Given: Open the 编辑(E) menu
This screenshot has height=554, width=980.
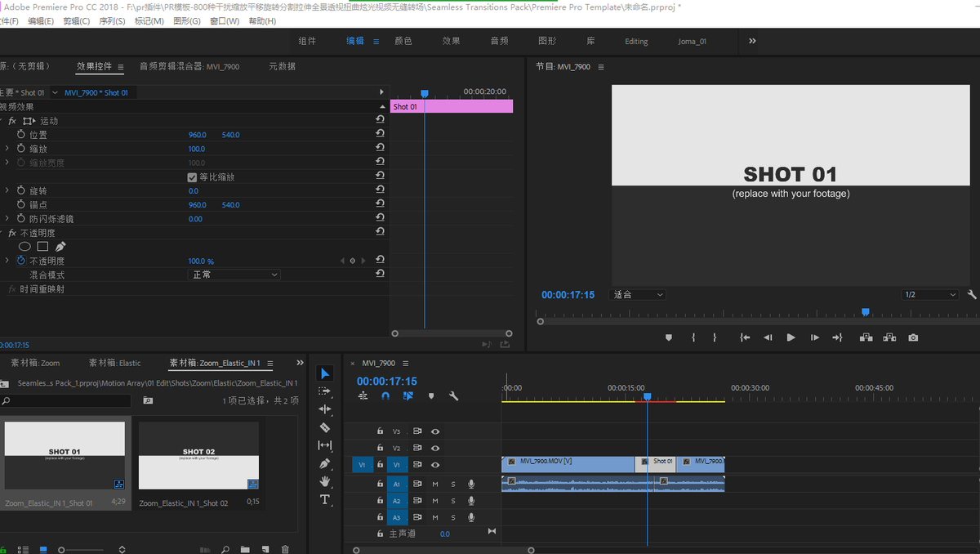Looking at the screenshot, I should (41, 21).
